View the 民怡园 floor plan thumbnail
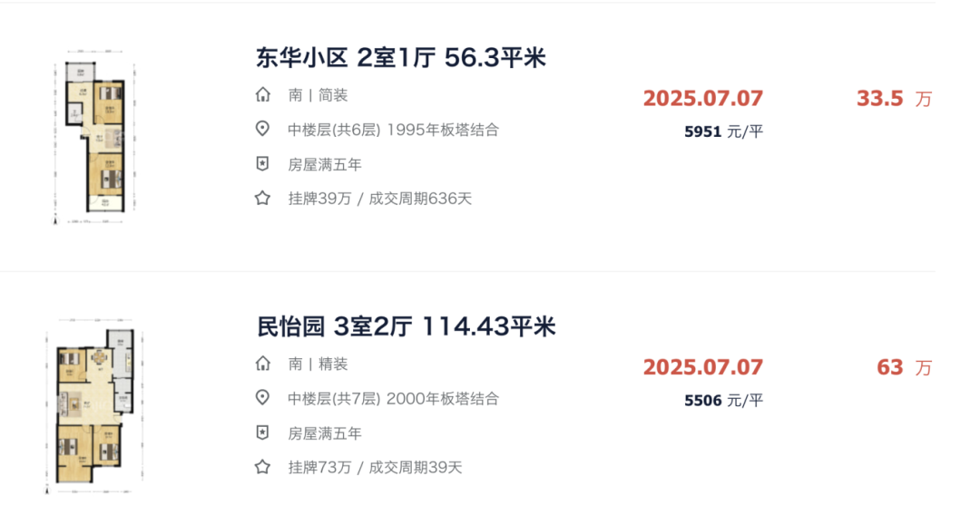Image resolution: width=980 pixels, height=505 pixels. [95, 406]
